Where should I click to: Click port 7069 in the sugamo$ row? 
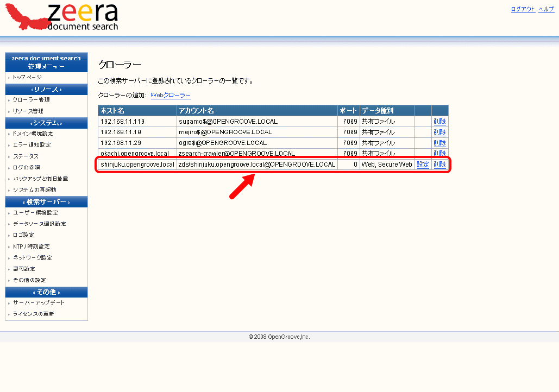(x=350, y=122)
